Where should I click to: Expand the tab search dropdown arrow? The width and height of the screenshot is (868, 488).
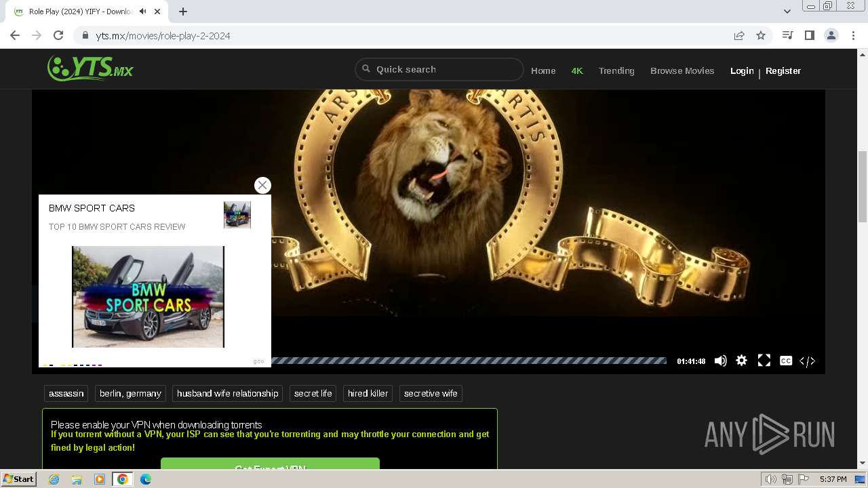tap(787, 12)
